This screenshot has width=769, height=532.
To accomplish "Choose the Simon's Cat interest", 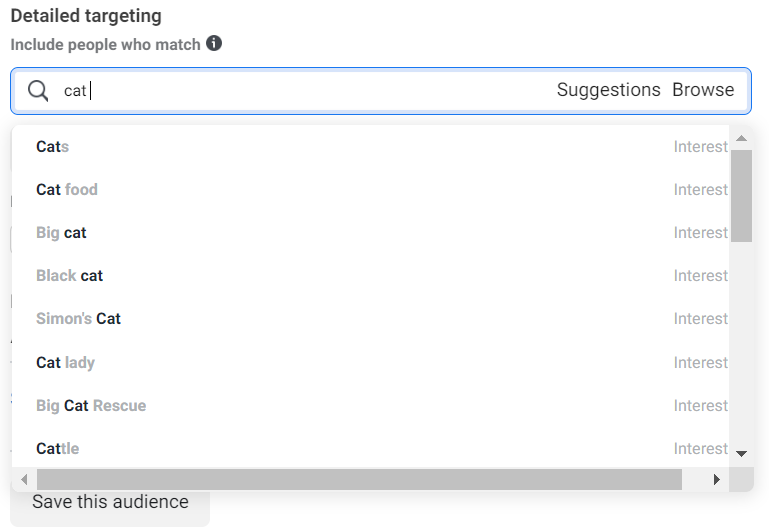I will tap(78, 319).
